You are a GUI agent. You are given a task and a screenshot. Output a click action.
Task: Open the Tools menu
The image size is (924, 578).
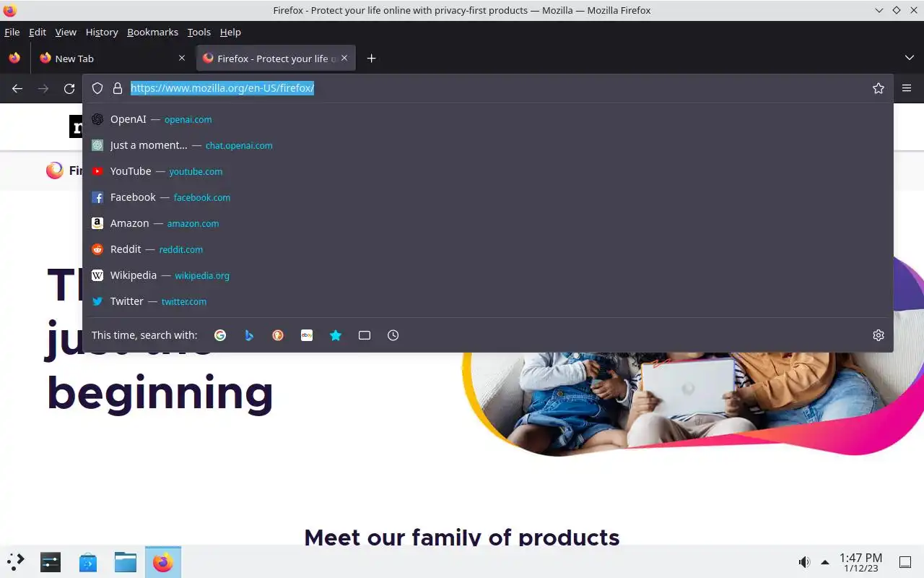(199, 32)
